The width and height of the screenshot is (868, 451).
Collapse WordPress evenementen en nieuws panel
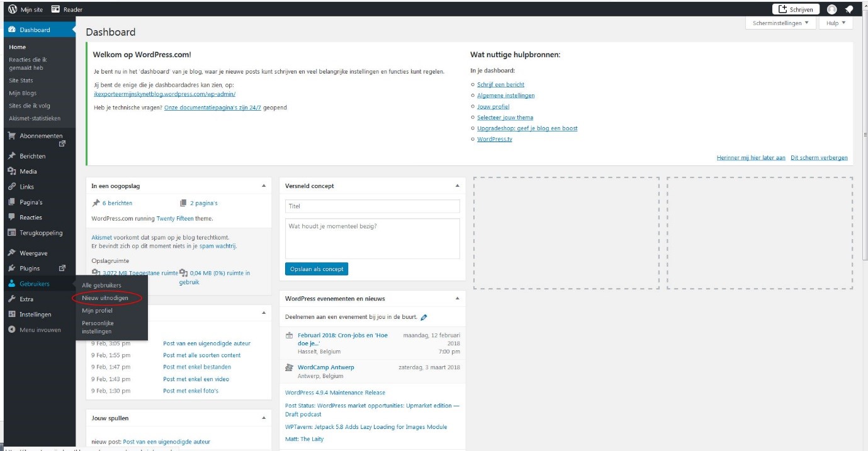(x=457, y=299)
